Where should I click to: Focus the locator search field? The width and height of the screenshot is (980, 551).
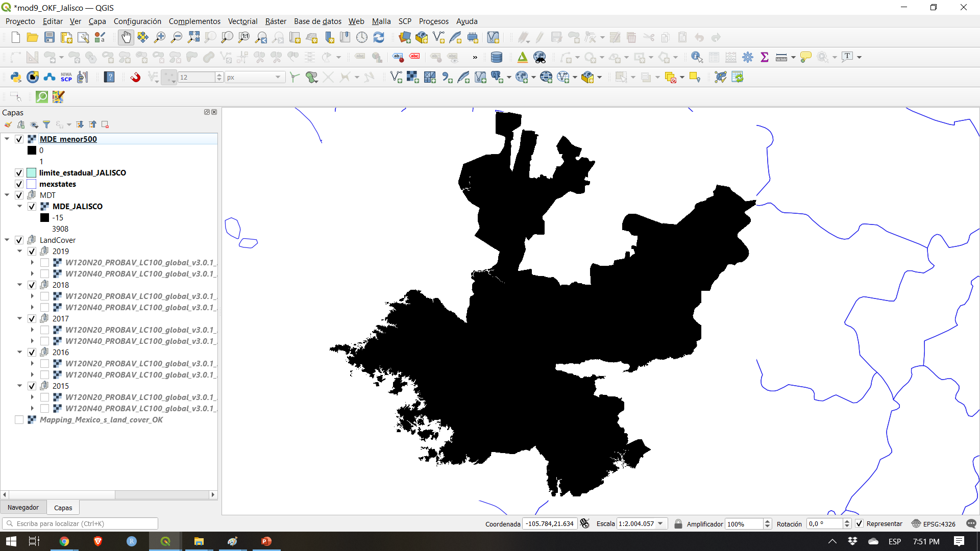(x=80, y=524)
